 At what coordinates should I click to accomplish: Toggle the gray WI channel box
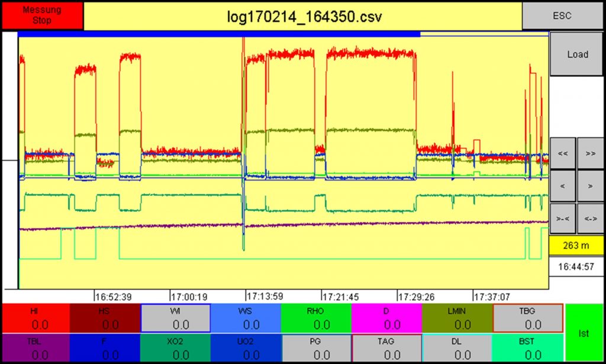point(175,318)
